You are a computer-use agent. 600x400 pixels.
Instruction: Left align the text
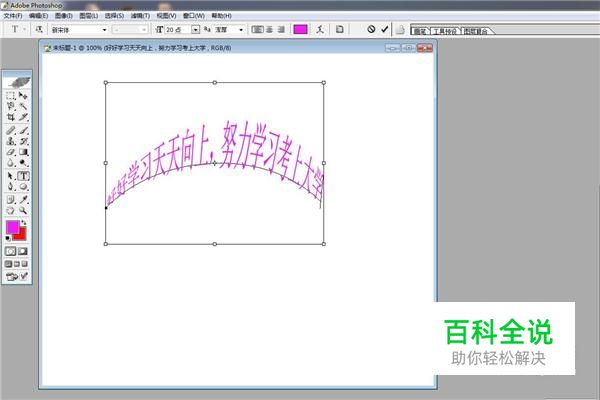click(x=258, y=29)
